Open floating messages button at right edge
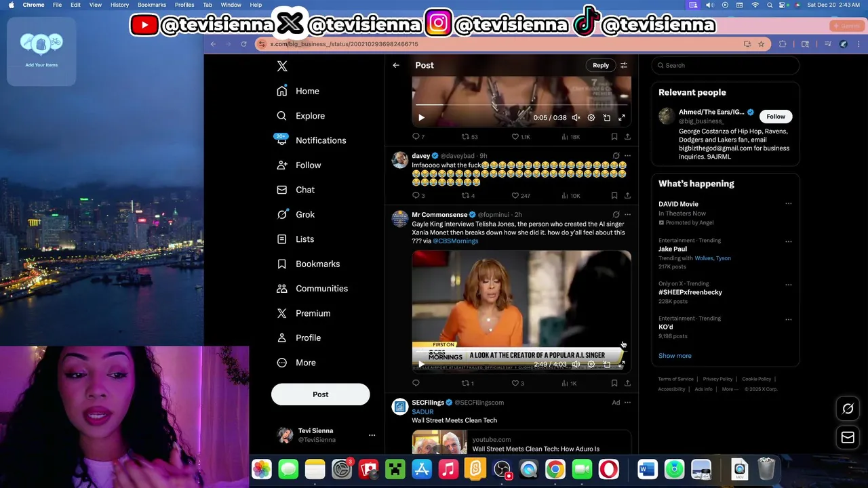Viewport: 868px width, 488px height. click(848, 438)
